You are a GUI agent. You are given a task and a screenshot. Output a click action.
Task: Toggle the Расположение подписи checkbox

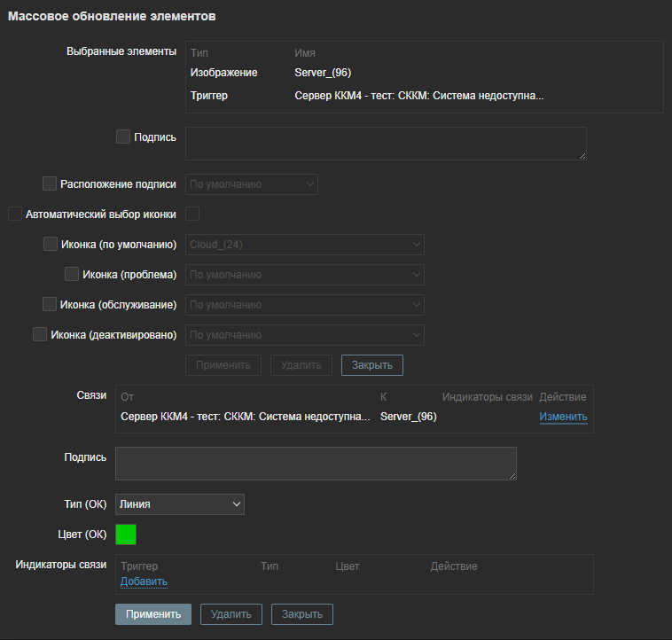coord(50,183)
